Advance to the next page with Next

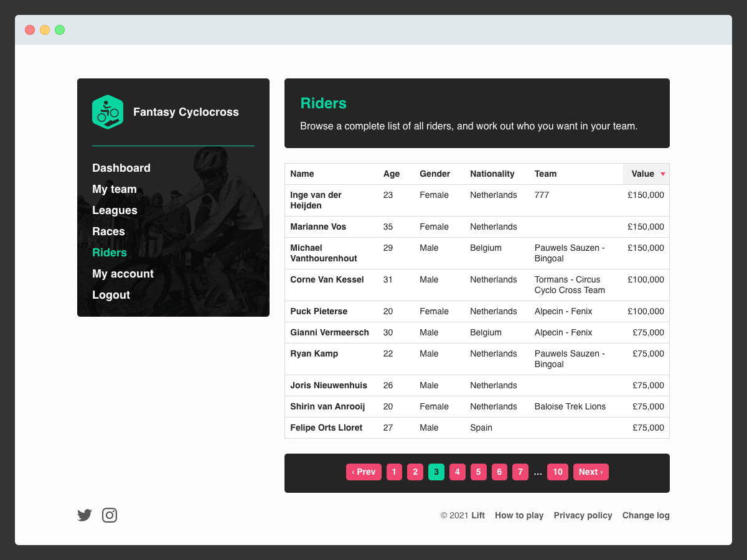point(591,472)
